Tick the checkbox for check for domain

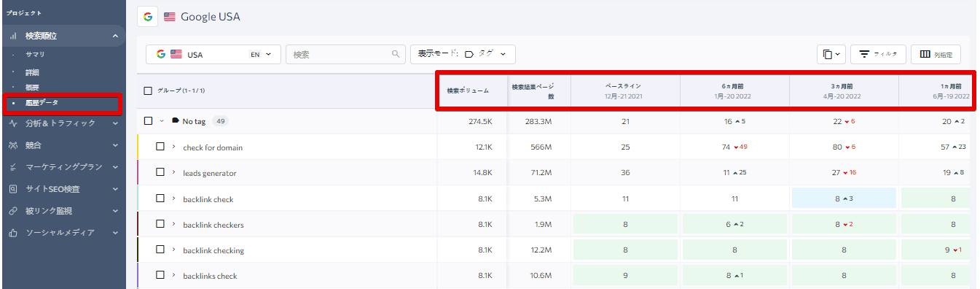click(x=160, y=147)
